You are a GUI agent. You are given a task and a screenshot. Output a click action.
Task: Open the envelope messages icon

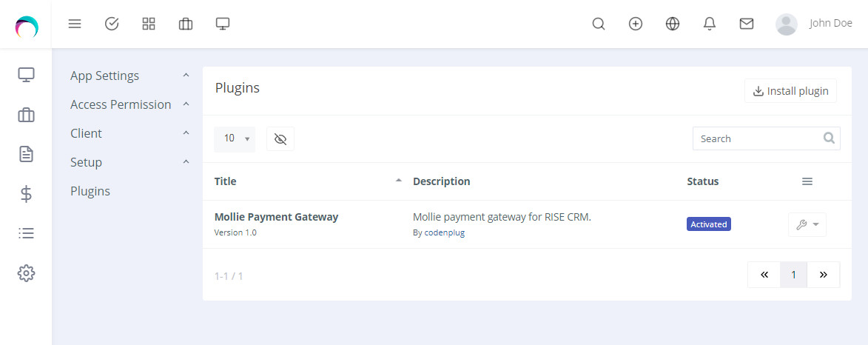[747, 24]
